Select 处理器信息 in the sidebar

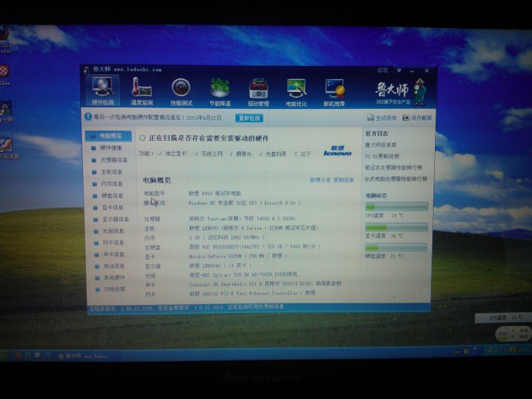pos(110,160)
